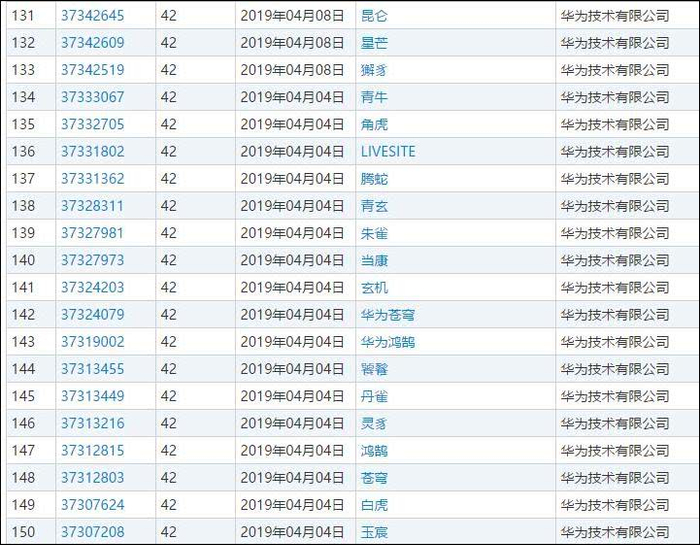The width and height of the screenshot is (700, 545).
Task: Click the trademark name 青牛
Action: [x=374, y=97]
